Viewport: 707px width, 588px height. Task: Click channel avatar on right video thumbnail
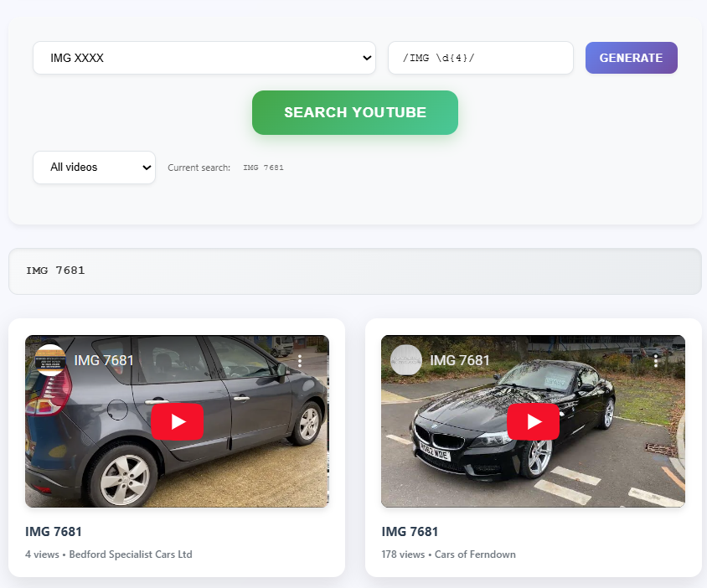(x=407, y=360)
